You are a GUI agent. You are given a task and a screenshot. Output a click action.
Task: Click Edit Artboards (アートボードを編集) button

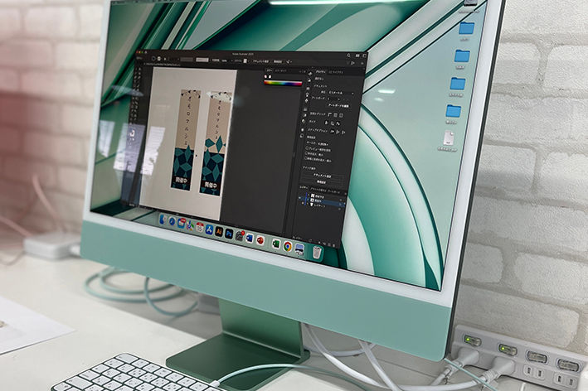[x=338, y=105]
